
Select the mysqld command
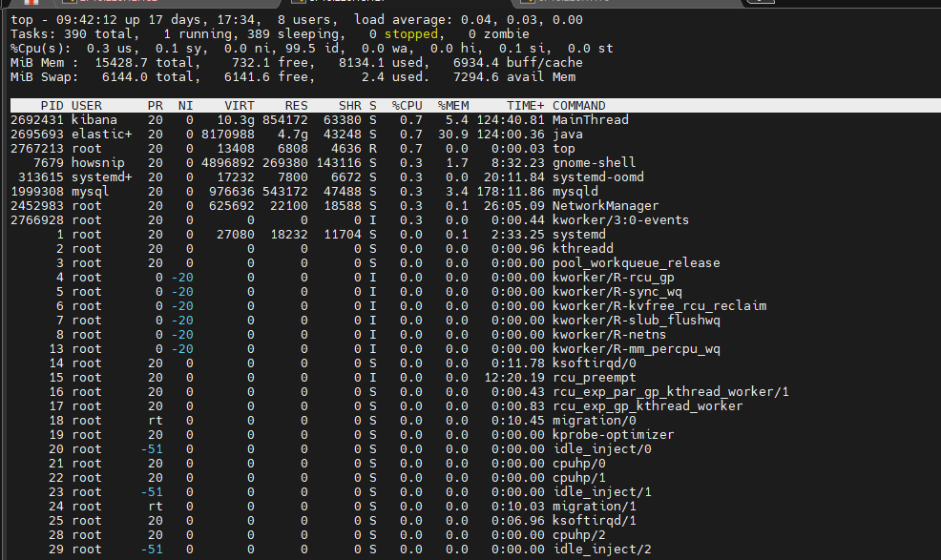tap(575, 192)
